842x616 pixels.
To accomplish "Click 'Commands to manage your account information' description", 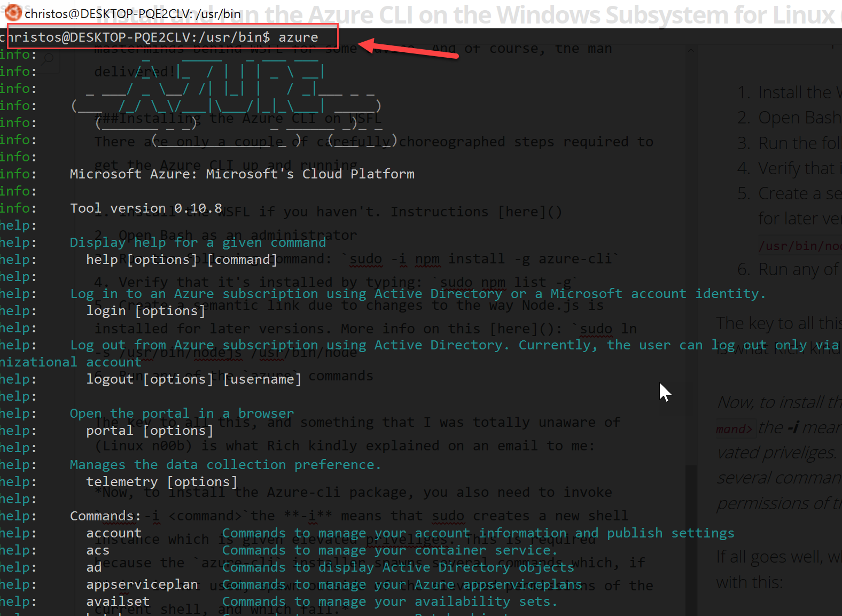I will (x=478, y=533).
